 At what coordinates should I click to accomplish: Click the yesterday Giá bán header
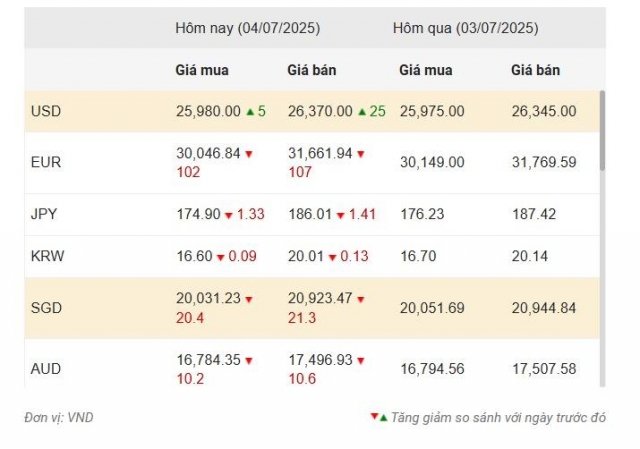(x=536, y=70)
